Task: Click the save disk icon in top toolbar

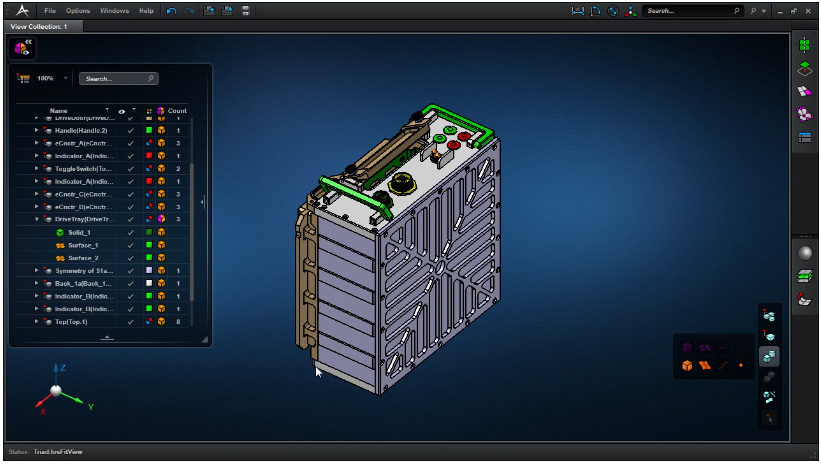Action: (x=246, y=10)
